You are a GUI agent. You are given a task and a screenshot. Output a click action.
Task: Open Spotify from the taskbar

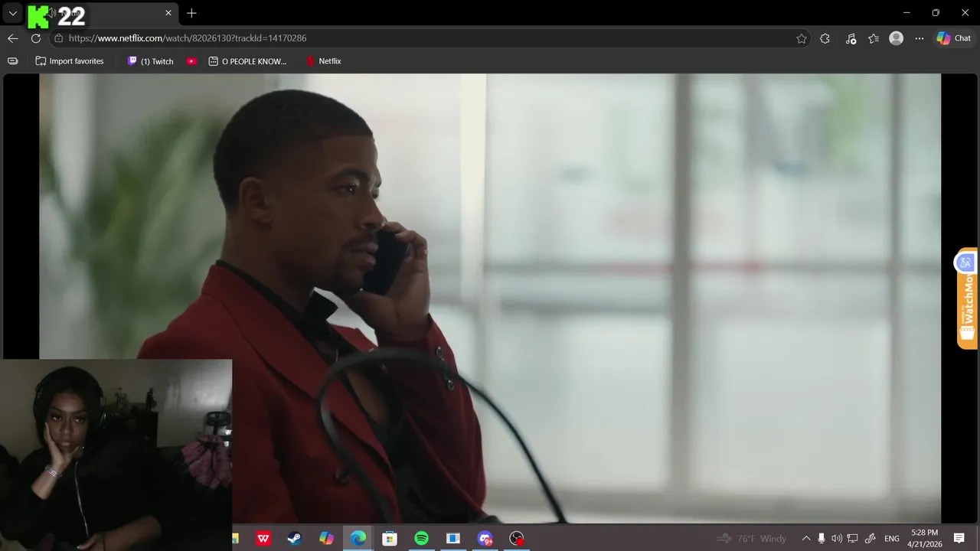tap(421, 539)
